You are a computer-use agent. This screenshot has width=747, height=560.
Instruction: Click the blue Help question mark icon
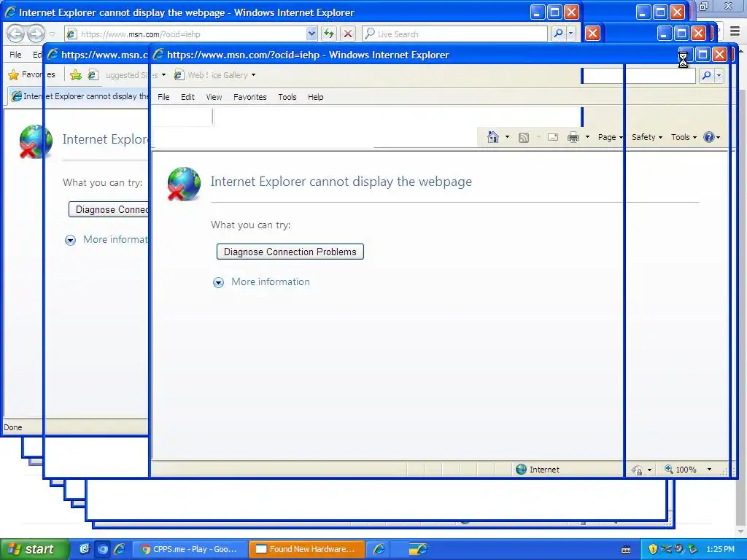[709, 137]
